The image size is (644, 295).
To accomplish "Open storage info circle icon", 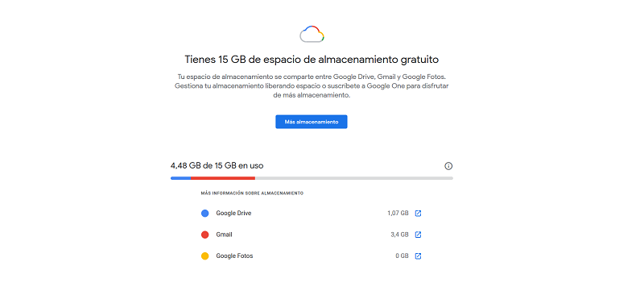I will (448, 166).
